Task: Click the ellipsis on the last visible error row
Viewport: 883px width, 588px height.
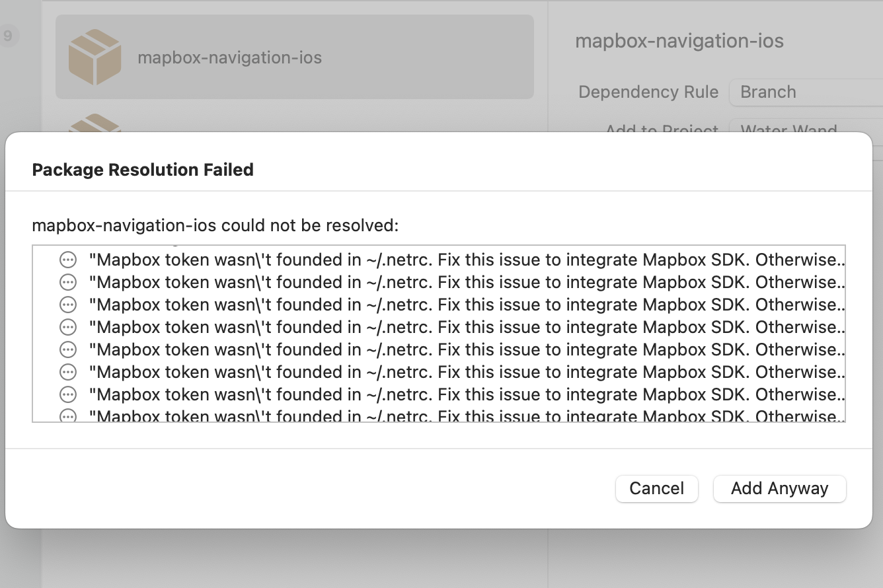Action: tap(68, 416)
